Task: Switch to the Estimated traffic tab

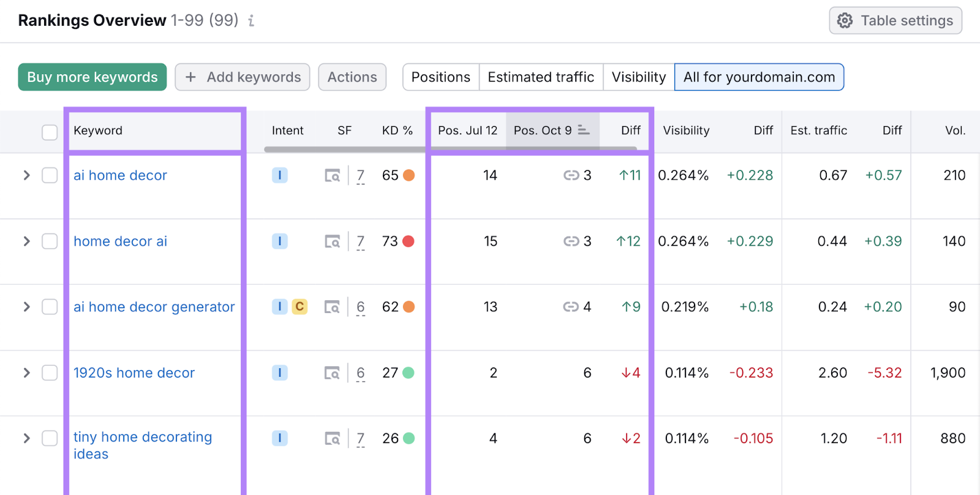Action: (541, 77)
